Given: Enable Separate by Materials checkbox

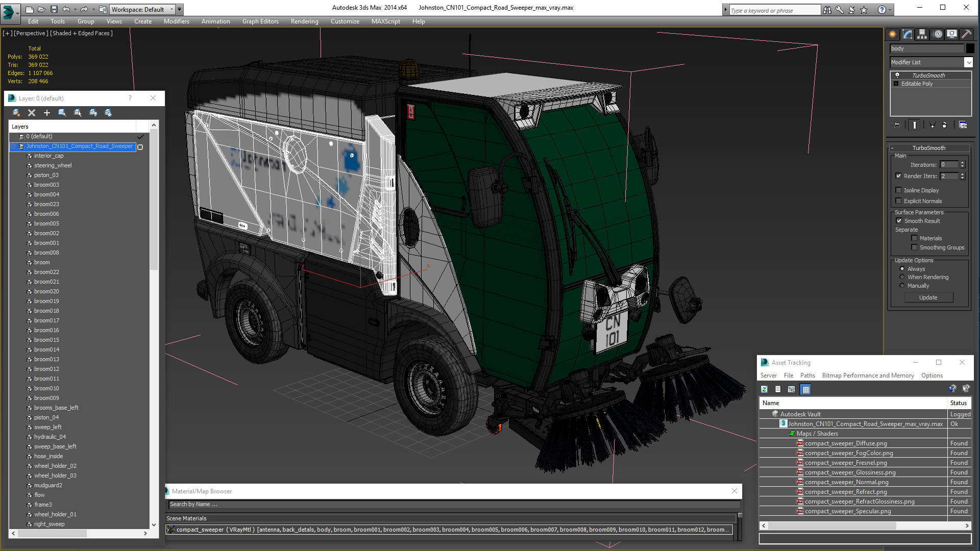Looking at the screenshot, I should (x=914, y=238).
